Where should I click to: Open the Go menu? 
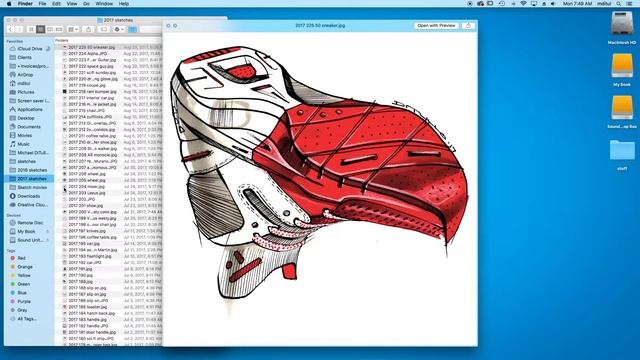pyautogui.click(x=86, y=4)
